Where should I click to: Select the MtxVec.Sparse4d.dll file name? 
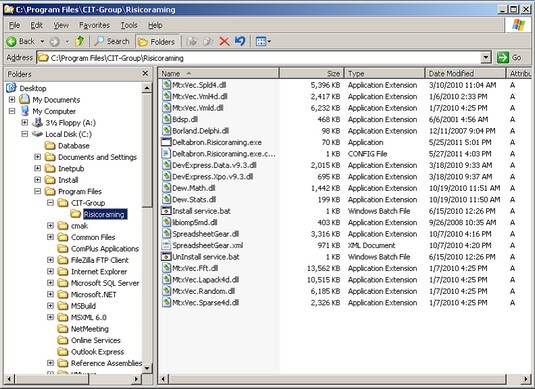206,303
